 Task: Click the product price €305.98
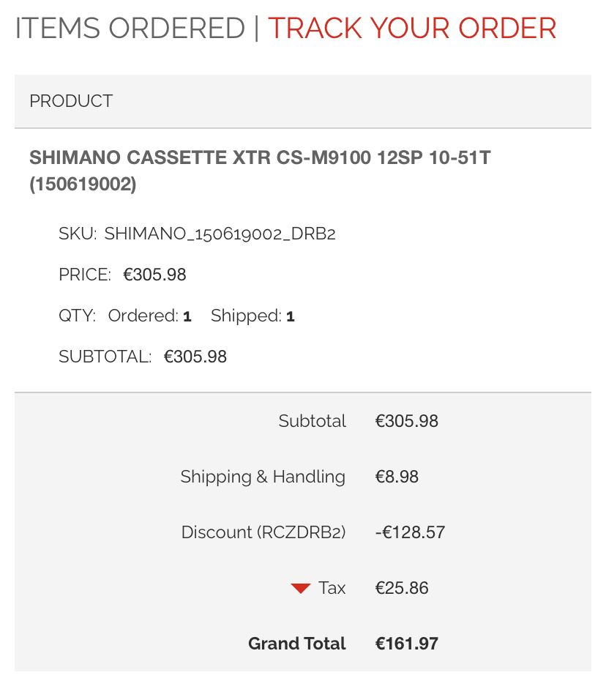coord(154,275)
